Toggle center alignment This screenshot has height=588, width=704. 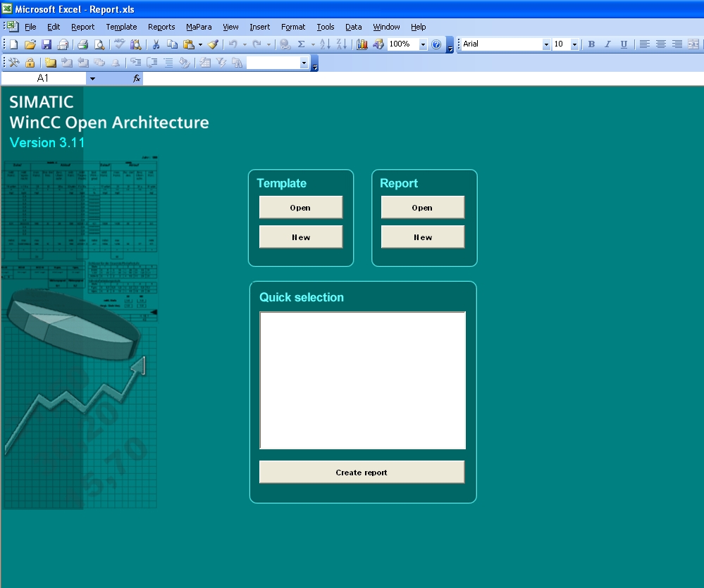(x=660, y=44)
